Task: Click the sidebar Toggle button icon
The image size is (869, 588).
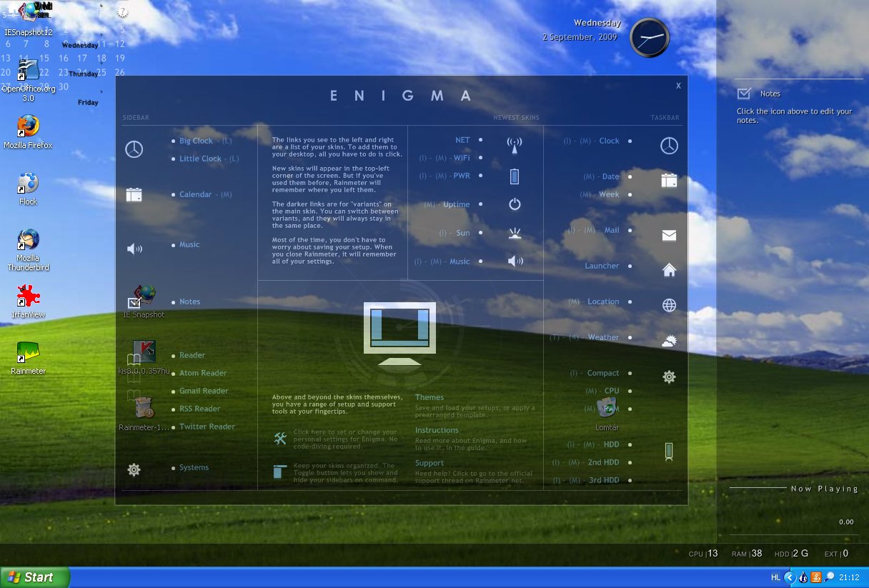Action: click(279, 472)
